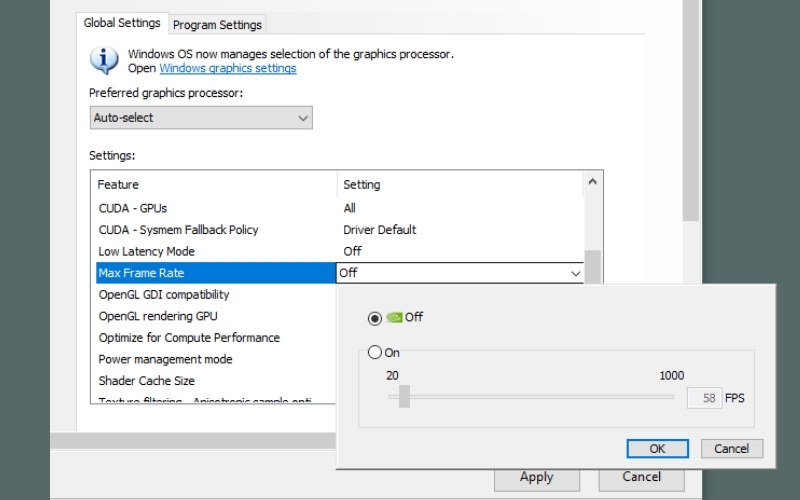Select the On radio button
This screenshot has width=800, height=500.
point(375,352)
